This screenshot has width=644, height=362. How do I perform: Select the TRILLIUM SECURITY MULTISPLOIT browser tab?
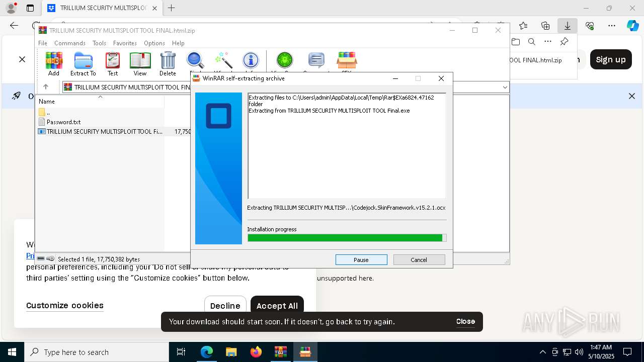click(102, 8)
